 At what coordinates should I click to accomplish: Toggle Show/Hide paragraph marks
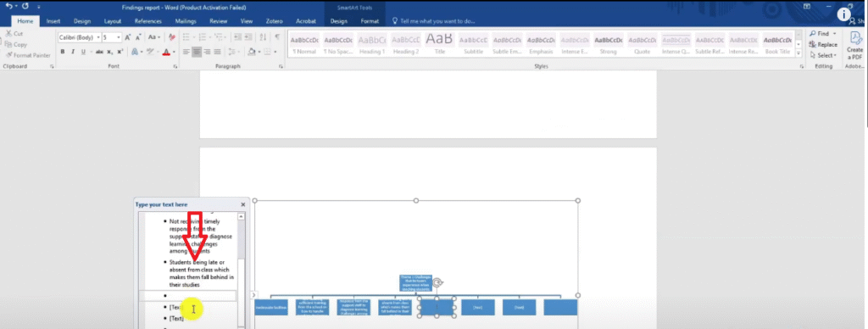click(277, 37)
